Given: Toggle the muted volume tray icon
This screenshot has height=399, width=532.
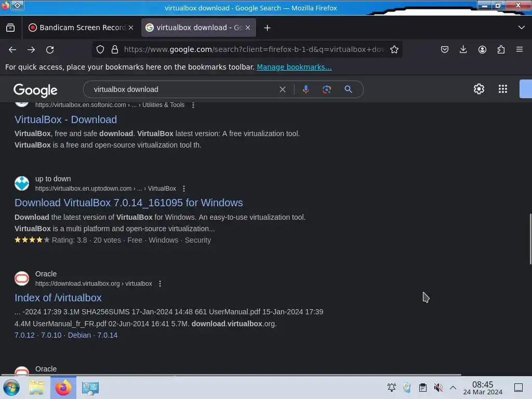Looking at the screenshot, I should tap(438, 388).
